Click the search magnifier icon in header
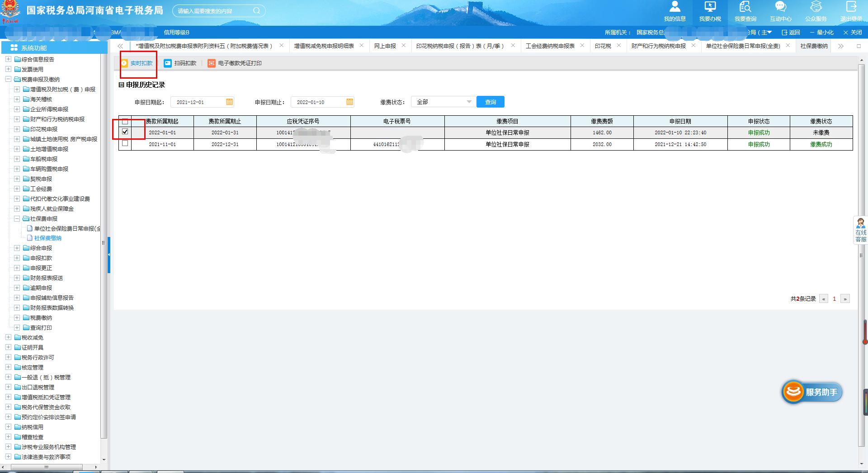The width and height of the screenshot is (868, 473). click(x=256, y=11)
